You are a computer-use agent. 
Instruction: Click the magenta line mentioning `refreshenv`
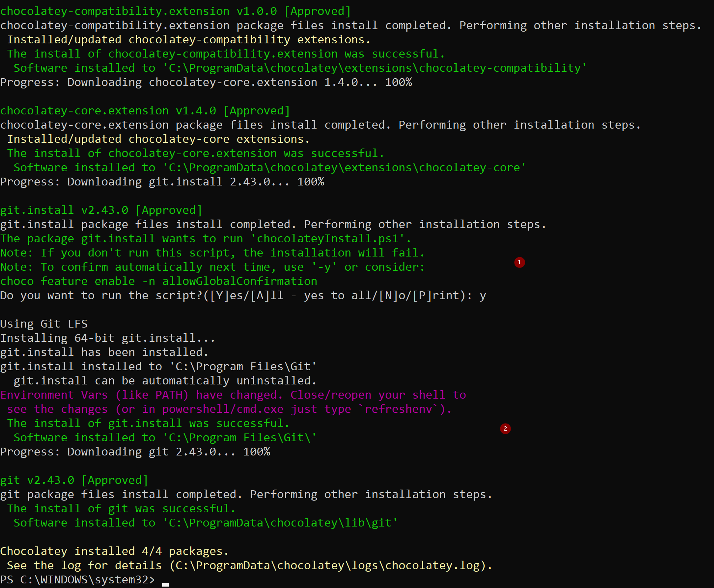[x=229, y=409]
